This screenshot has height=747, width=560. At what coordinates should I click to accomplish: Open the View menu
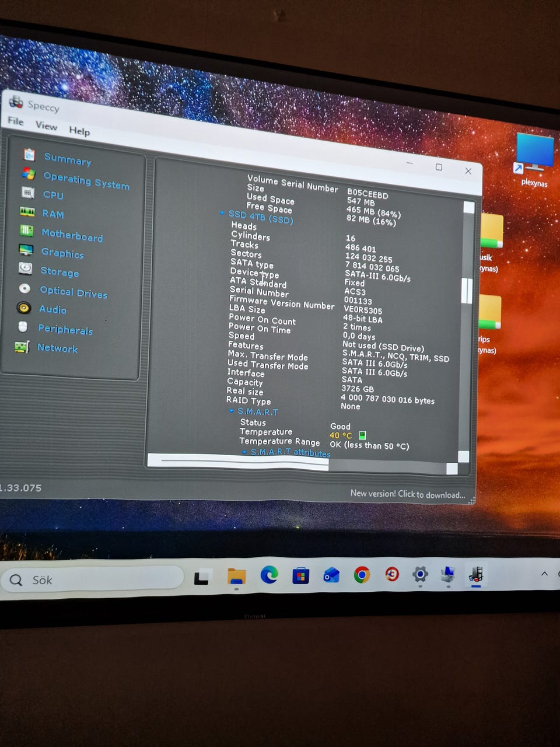(x=46, y=126)
